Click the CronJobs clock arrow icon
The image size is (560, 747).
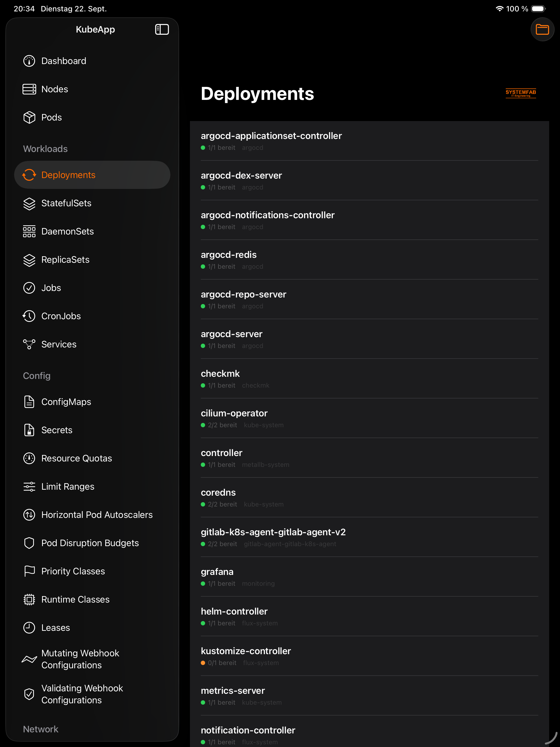(29, 316)
